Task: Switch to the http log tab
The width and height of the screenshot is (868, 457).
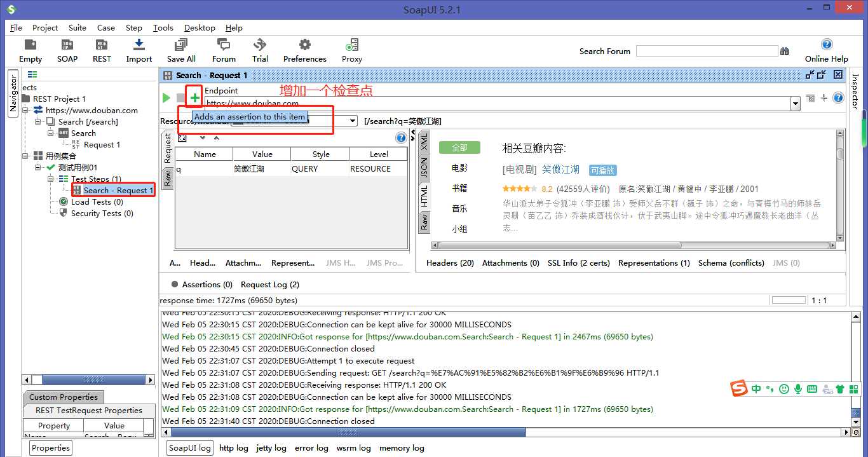Action: tap(234, 447)
